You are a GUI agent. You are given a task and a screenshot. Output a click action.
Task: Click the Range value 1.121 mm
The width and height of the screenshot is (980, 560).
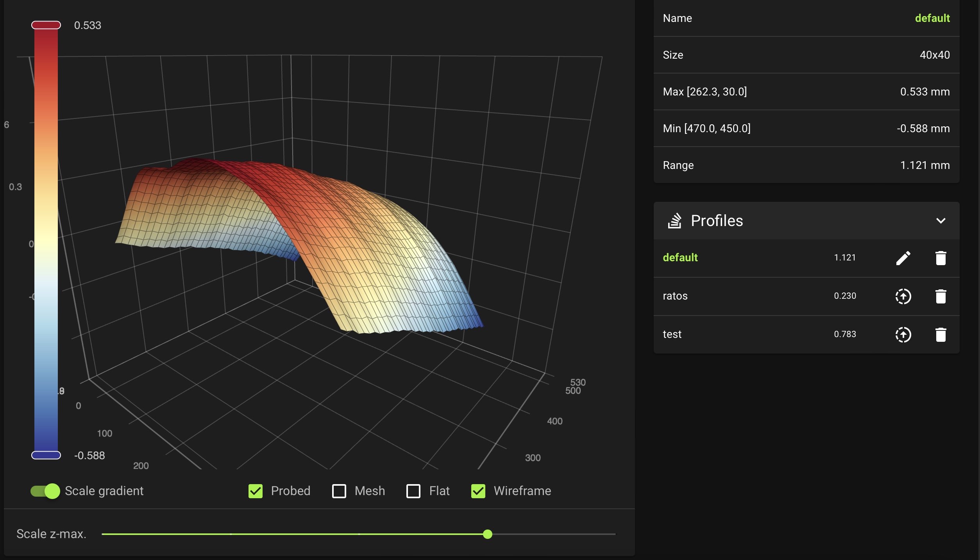click(925, 165)
